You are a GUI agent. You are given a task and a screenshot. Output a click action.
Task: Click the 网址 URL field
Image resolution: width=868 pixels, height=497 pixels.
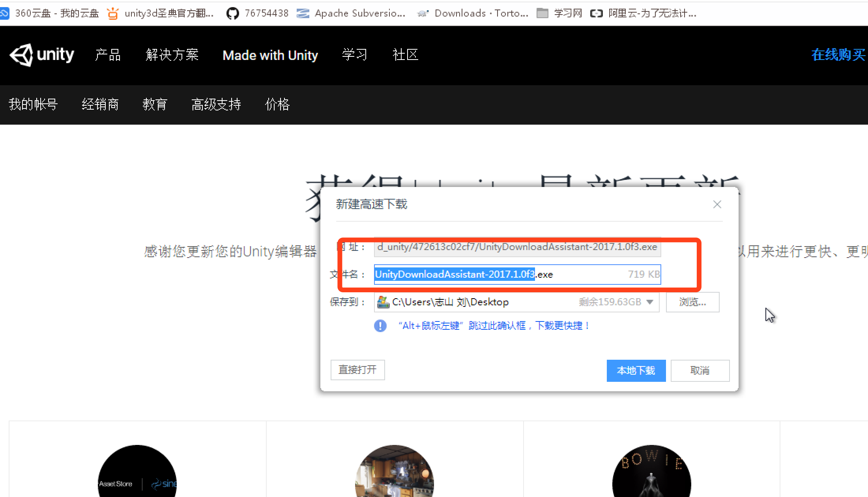(517, 247)
